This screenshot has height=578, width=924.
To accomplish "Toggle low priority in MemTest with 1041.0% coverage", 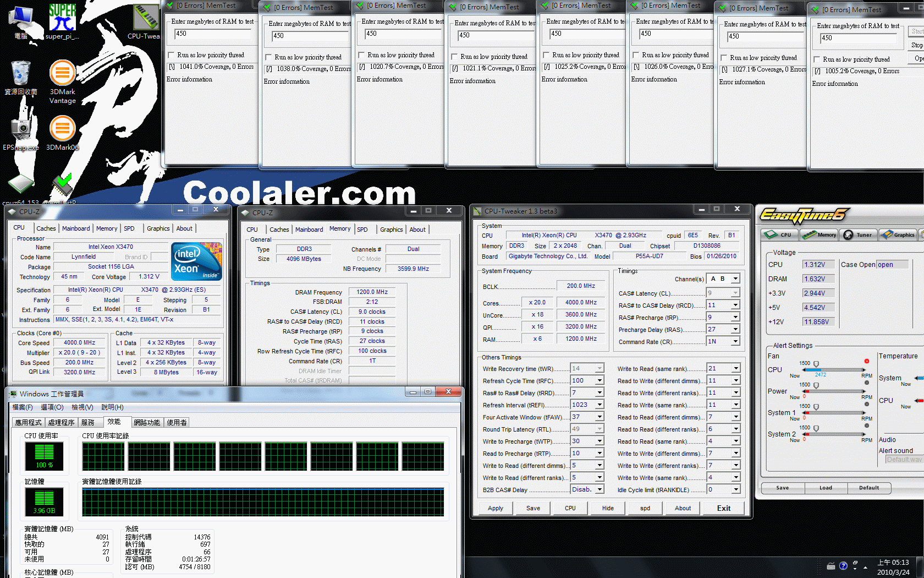I will point(172,55).
